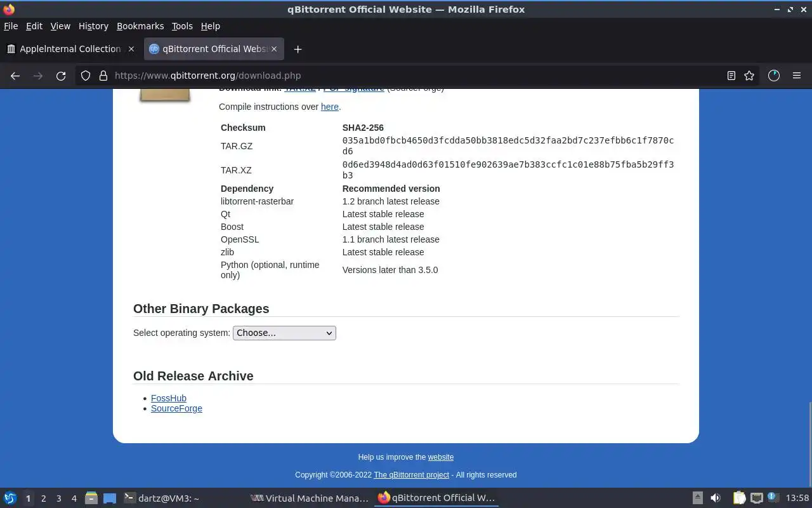
Task: Open the FossHub archive link
Action: [169, 398]
